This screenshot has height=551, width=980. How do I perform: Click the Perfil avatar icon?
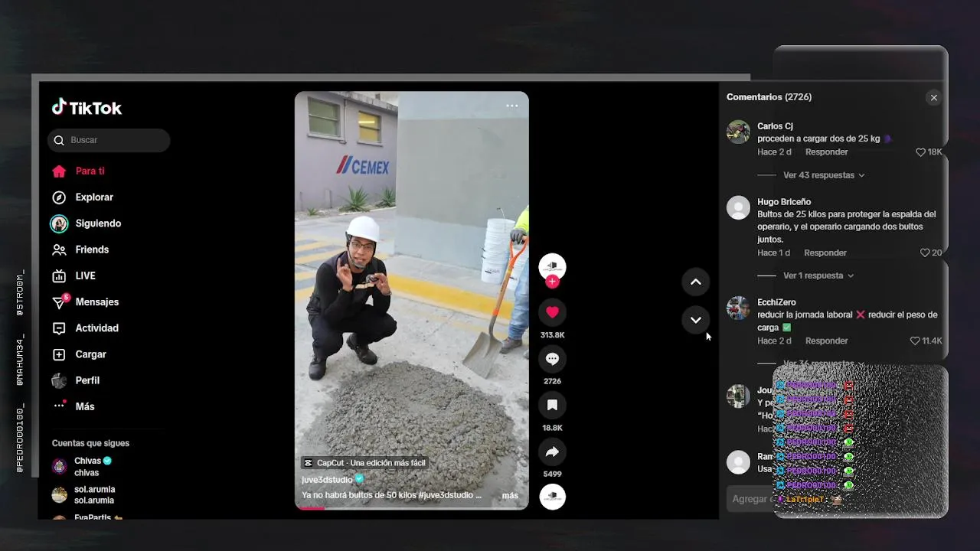pos(59,380)
